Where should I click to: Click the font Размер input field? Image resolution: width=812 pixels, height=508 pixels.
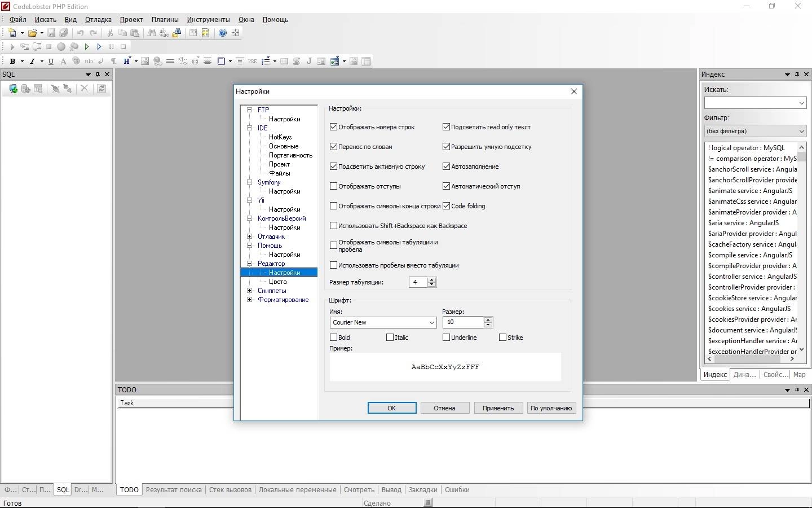pos(463,322)
